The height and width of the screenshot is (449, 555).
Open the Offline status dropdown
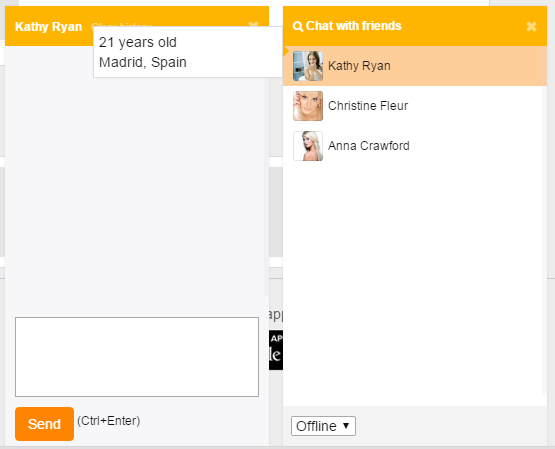(x=323, y=426)
